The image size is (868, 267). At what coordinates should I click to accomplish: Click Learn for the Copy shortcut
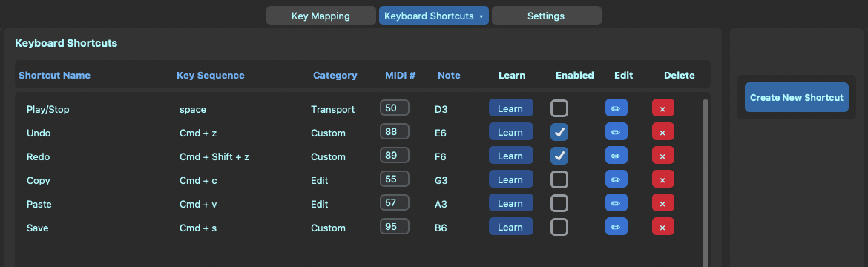tap(510, 179)
